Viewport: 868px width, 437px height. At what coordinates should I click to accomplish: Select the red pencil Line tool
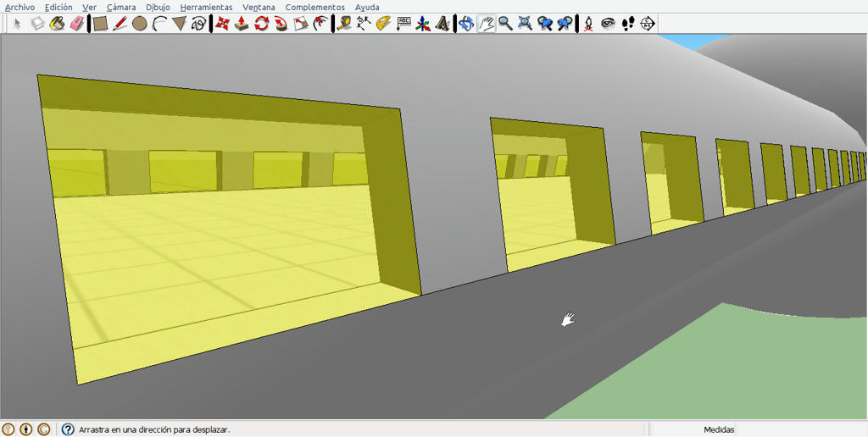tap(120, 24)
